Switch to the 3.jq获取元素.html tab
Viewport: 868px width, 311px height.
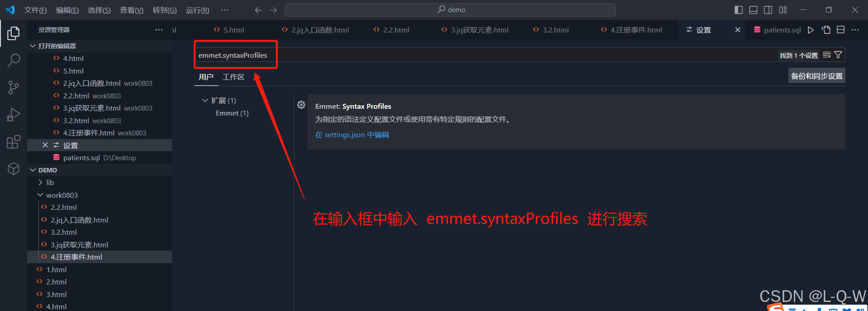pyautogui.click(x=475, y=30)
